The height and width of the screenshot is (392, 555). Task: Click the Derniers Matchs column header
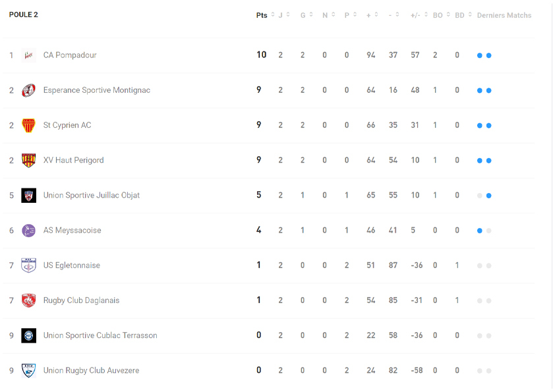(504, 15)
